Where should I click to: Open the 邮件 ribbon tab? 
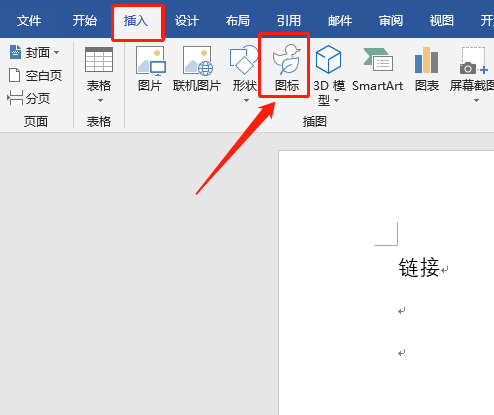[340, 21]
